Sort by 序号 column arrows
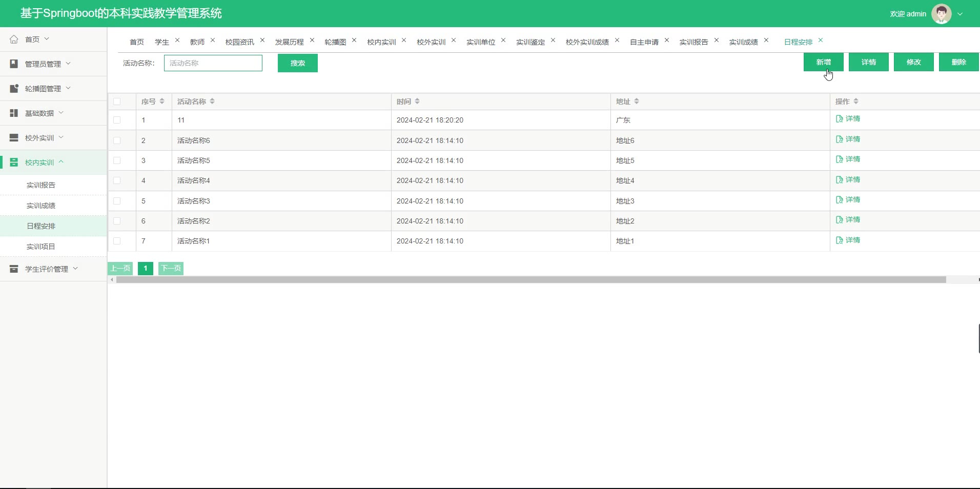This screenshot has height=489, width=980. click(162, 101)
